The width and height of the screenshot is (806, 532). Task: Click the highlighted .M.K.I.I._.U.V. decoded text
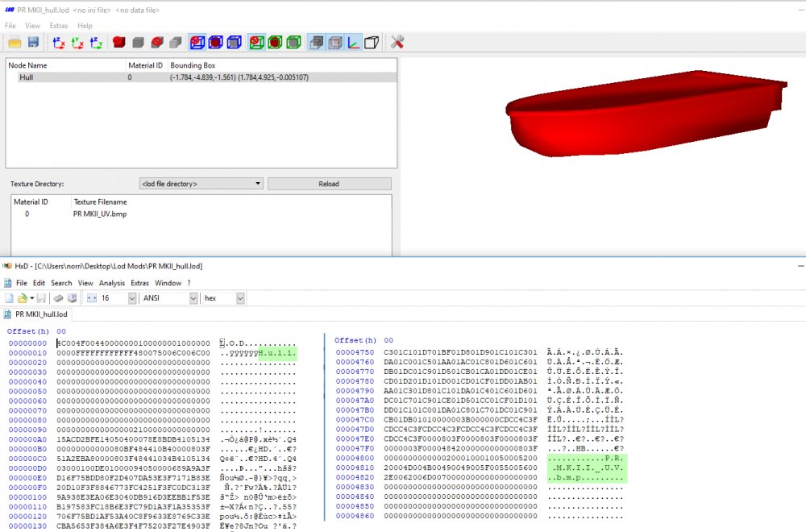click(588, 468)
